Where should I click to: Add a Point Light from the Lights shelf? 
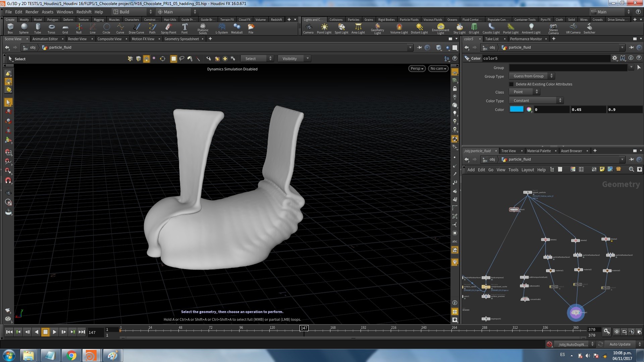324,28
